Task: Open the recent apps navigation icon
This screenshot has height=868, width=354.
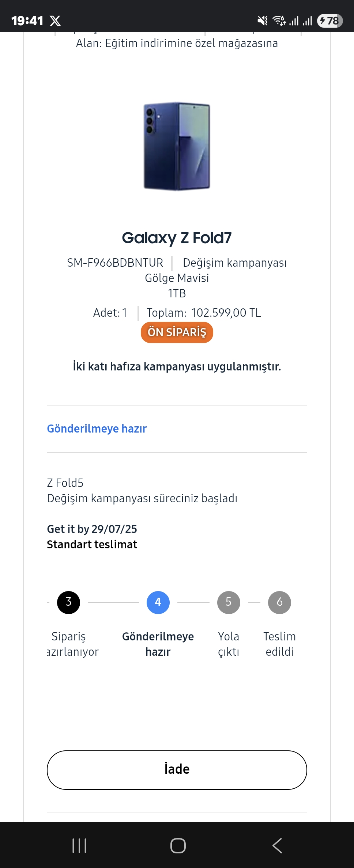Action: [x=79, y=845]
